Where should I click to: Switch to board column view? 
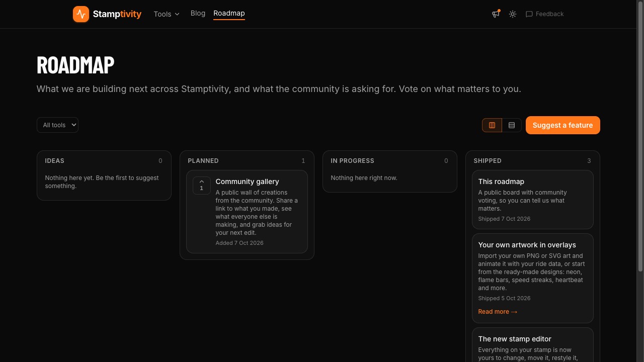pos(492,125)
